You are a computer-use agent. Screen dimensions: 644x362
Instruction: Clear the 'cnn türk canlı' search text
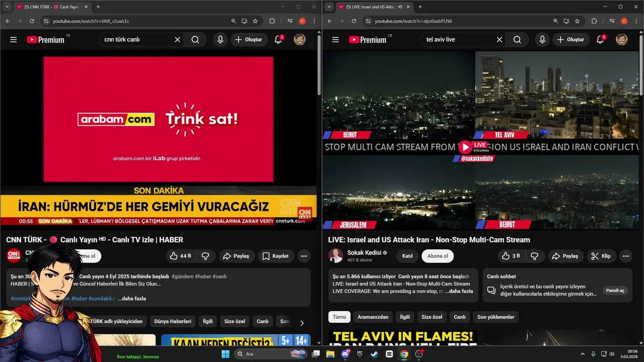(x=178, y=40)
